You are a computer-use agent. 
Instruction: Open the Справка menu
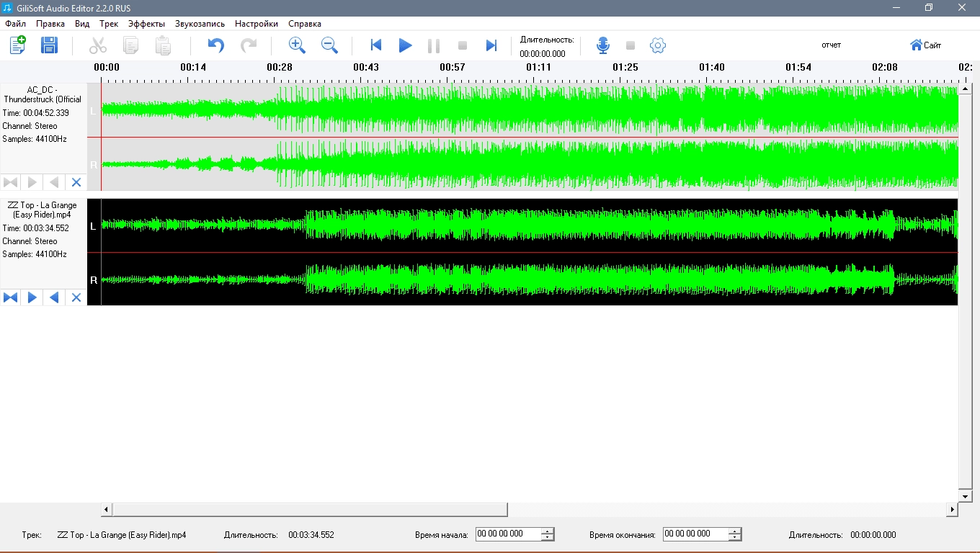pos(305,24)
